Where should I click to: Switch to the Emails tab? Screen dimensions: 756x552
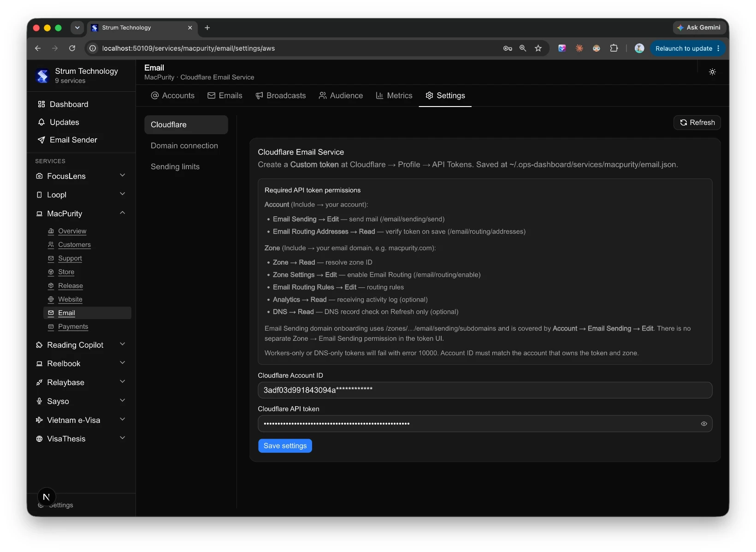tap(225, 95)
